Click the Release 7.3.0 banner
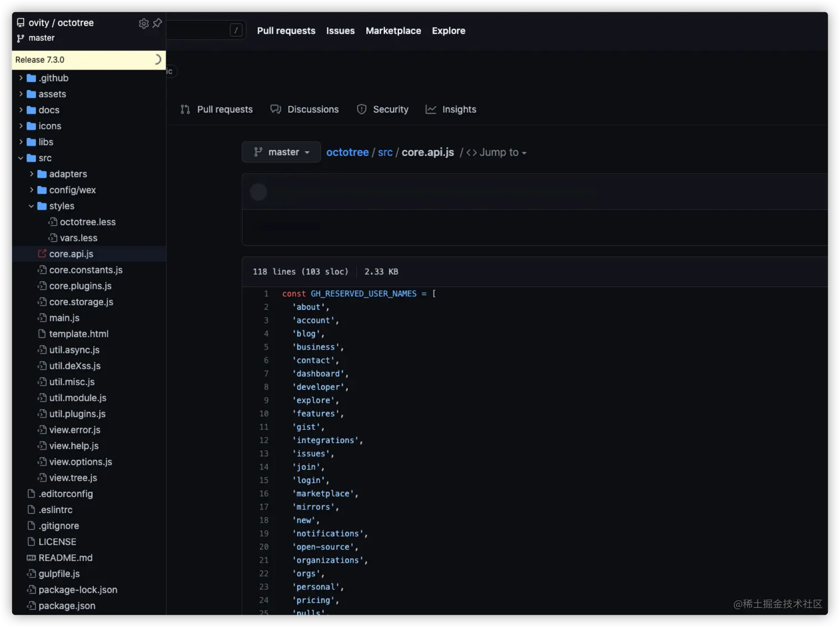This screenshot has width=840, height=627. (x=89, y=60)
